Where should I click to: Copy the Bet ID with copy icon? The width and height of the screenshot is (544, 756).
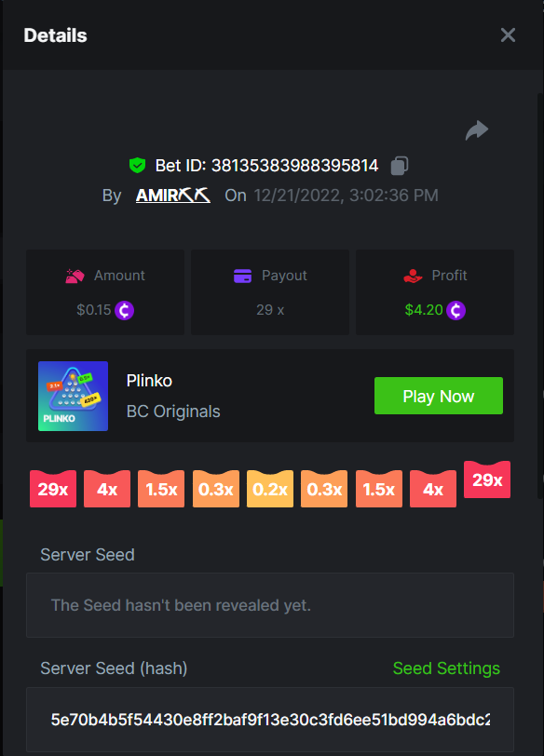coord(400,166)
